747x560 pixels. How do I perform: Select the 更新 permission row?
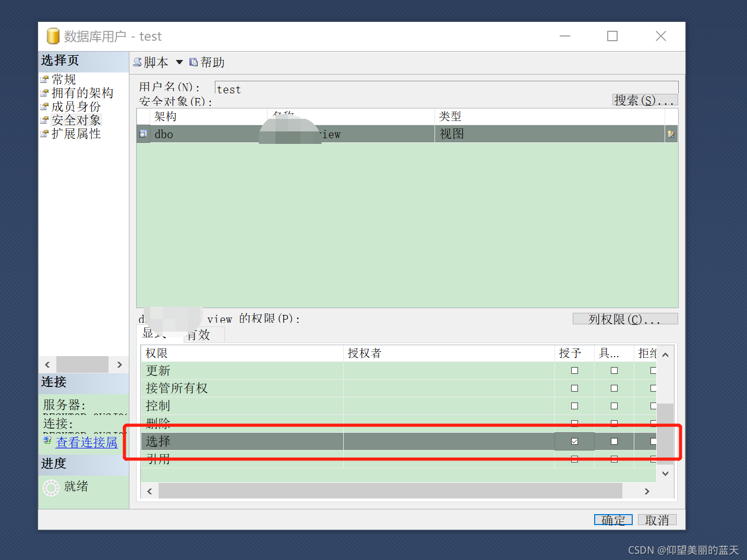tap(399, 371)
